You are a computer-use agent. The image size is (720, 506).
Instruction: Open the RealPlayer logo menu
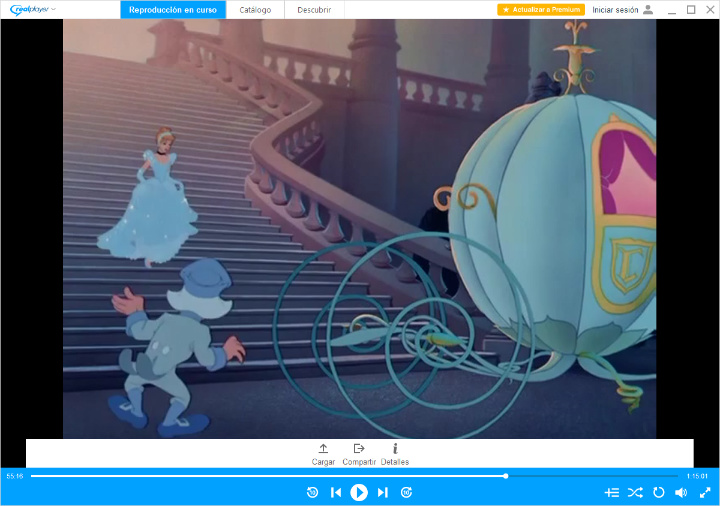click(x=33, y=10)
